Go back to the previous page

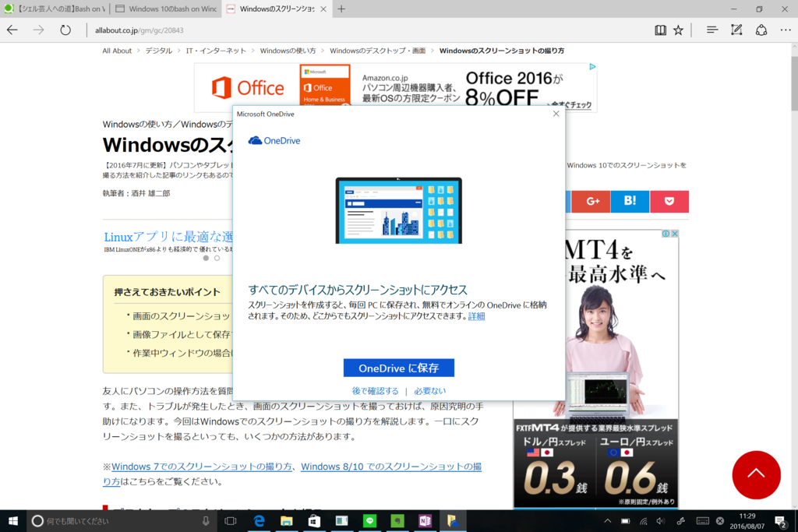coord(12,30)
